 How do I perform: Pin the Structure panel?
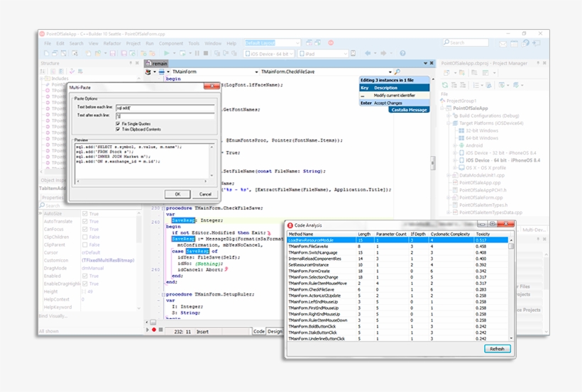(x=131, y=63)
